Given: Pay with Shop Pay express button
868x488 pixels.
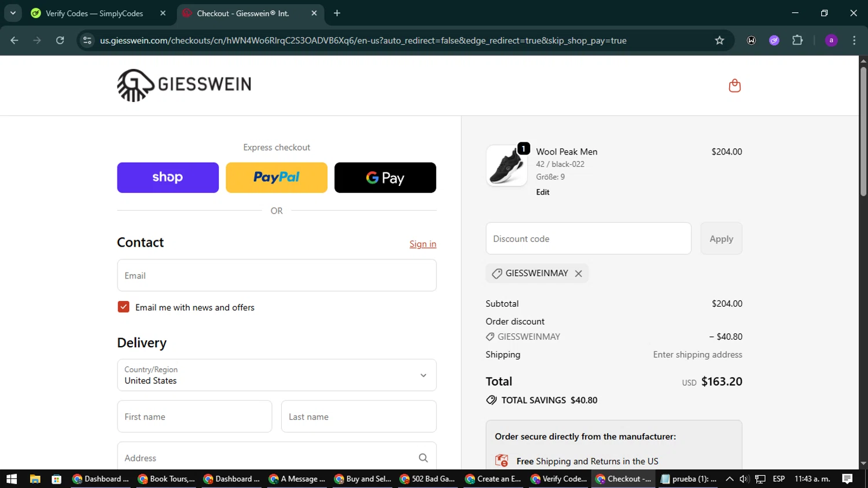Looking at the screenshot, I should pyautogui.click(x=168, y=178).
